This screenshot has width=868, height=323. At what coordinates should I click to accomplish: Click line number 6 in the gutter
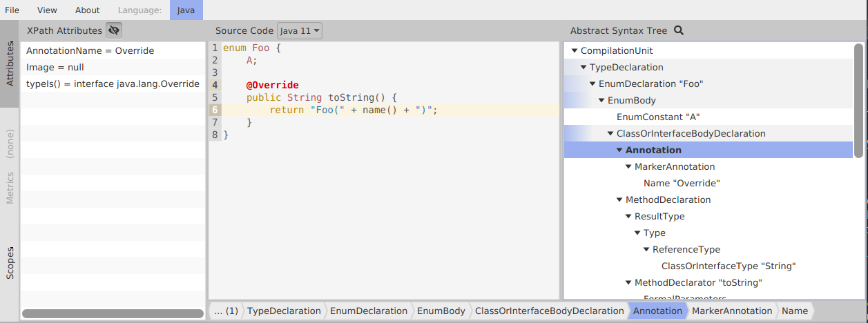(215, 110)
